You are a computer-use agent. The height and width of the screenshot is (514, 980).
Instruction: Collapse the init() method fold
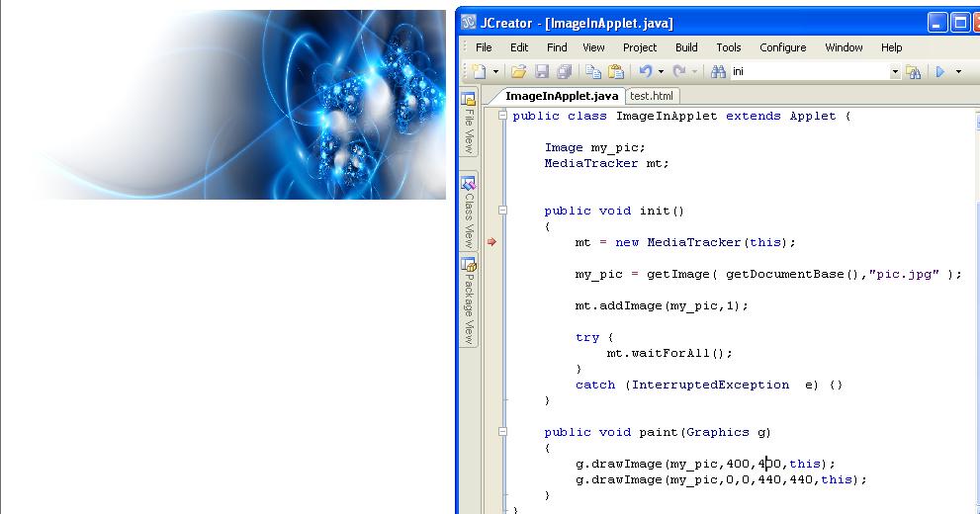coord(502,211)
